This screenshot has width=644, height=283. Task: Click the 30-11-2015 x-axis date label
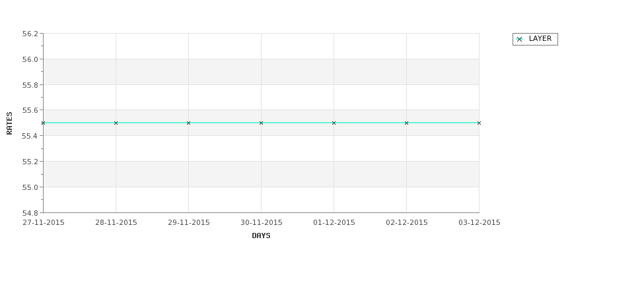[261, 223]
